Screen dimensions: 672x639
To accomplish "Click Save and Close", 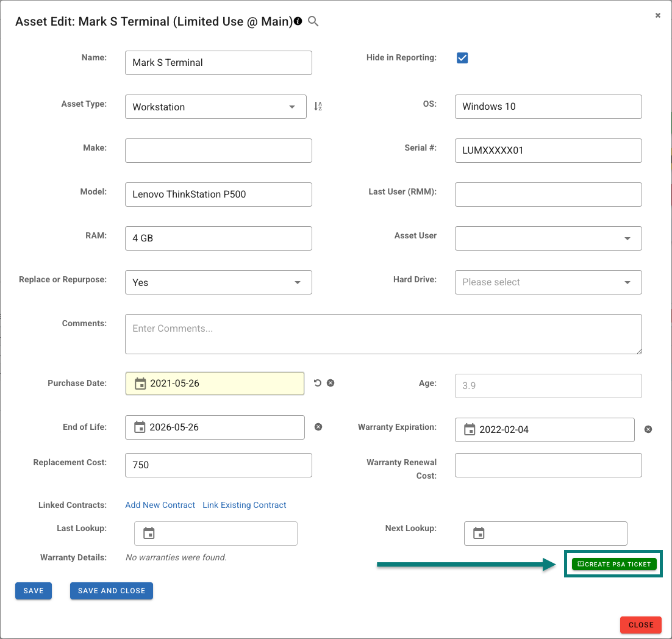I will (x=112, y=591).
